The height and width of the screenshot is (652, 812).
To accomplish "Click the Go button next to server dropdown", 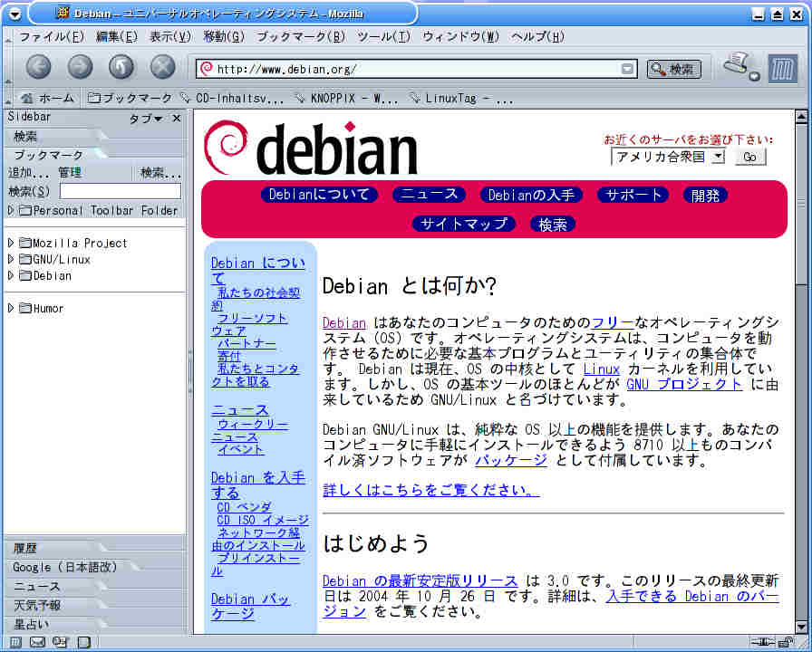I will click(x=749, y=157).
